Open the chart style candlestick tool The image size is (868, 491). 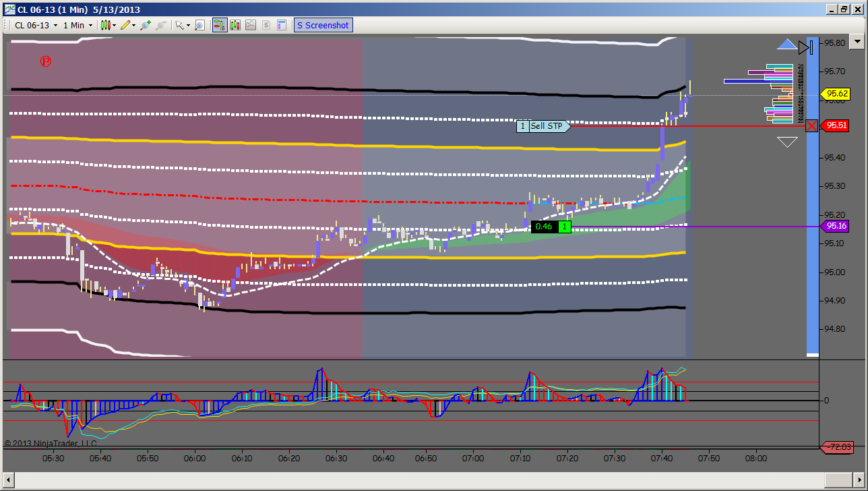coord(105,25)
